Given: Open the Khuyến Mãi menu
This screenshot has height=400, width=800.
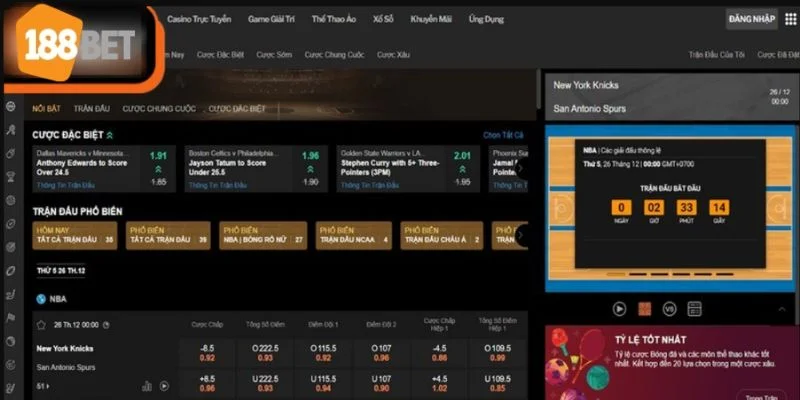Looking at the screenshot, I should pos(431,19).
